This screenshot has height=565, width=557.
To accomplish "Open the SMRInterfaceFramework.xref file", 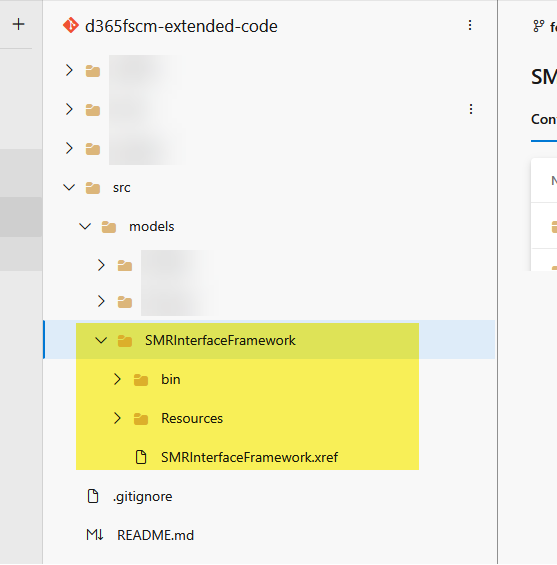I will tap(249, 457).
